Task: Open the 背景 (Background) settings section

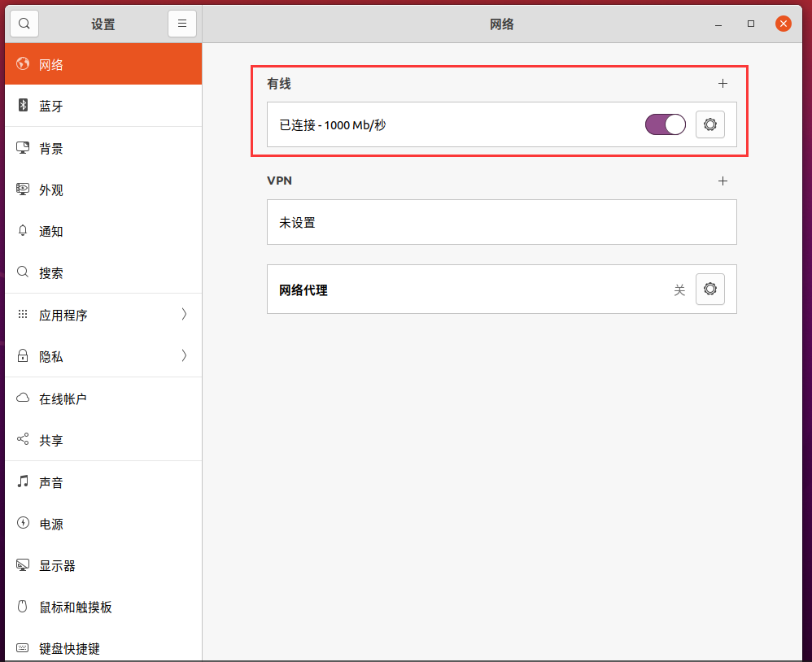Action: click(51, 148)
